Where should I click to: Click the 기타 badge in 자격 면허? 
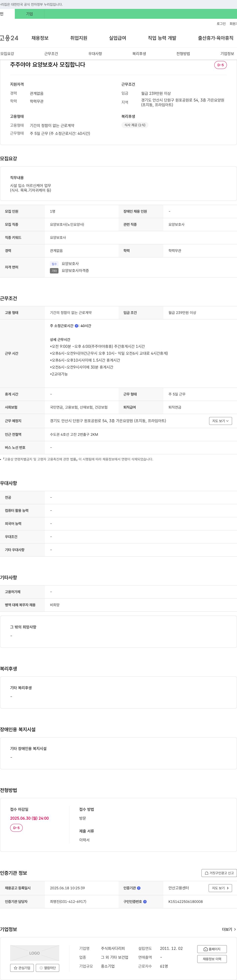click(54, 271)
